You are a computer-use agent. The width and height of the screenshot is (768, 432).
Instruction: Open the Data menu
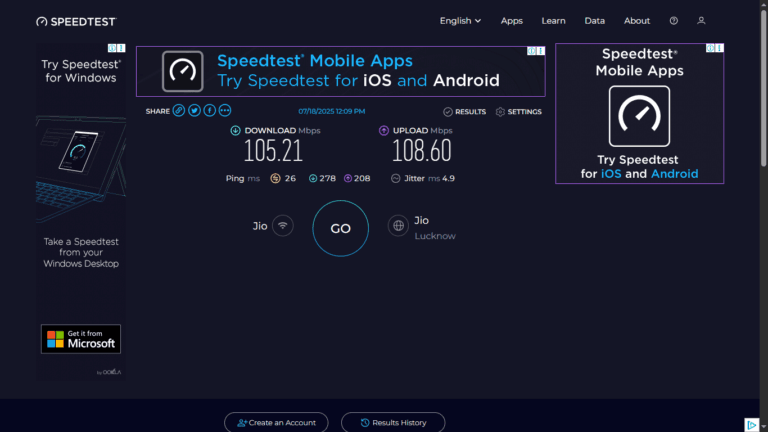point(594,21)
